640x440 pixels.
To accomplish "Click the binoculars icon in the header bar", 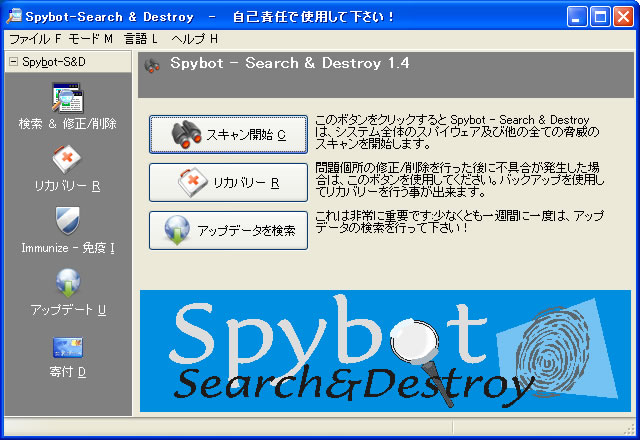I will click(x=152, y=65).
